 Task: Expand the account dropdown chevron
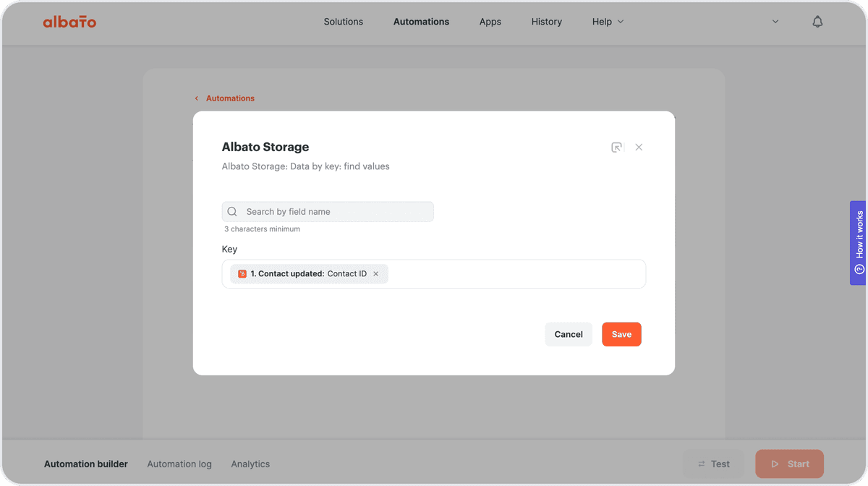coord(775,22)
